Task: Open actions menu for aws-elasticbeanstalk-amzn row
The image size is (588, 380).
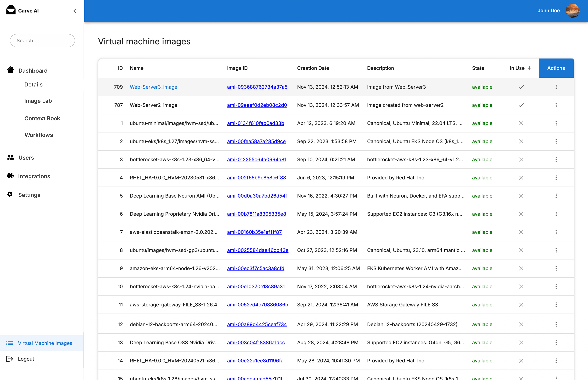Action: (x=556, y=232)
